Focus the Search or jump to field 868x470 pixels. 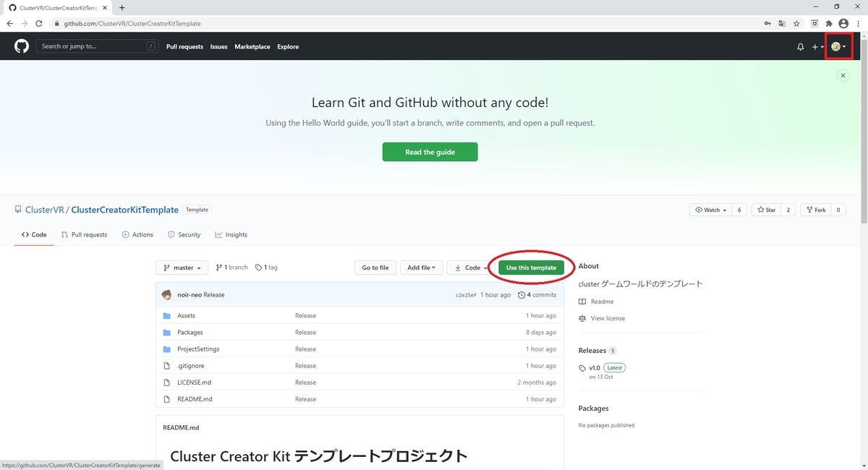coord(97,46)
